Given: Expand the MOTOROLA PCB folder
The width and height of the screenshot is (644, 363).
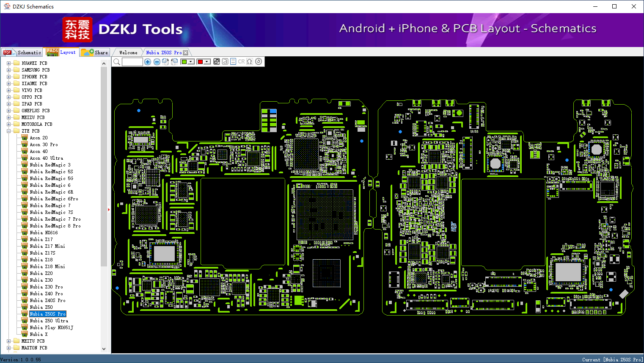Looking at the screenshot, I should coord(9,124).
